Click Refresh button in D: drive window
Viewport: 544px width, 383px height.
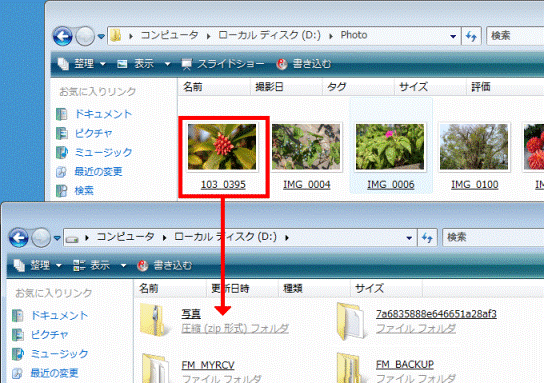click(x=427, y=238)
